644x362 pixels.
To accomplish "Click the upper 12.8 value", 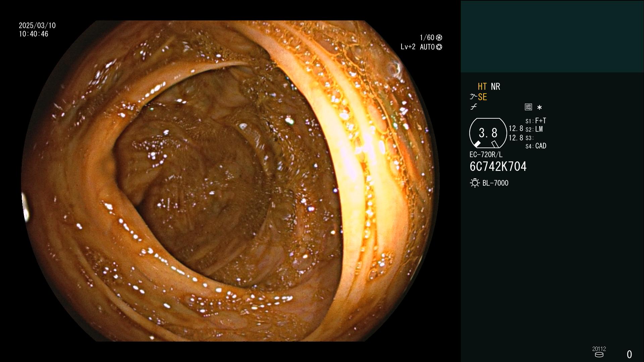I will coord(516,128).
